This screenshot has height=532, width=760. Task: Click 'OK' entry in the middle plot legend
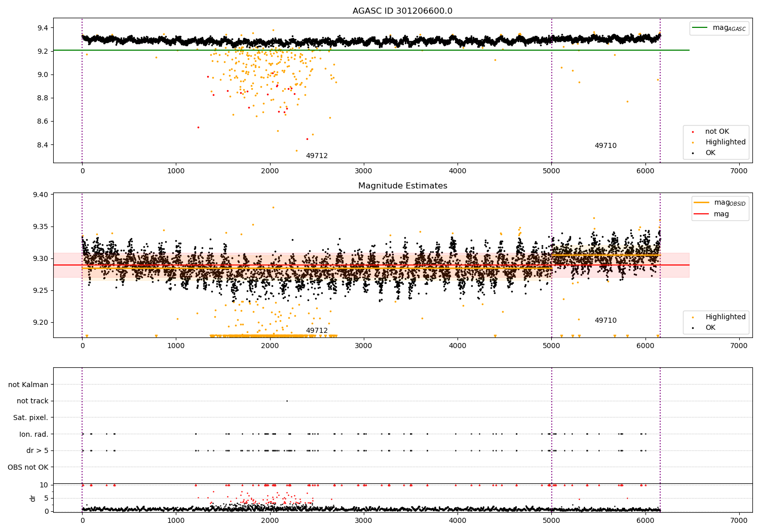[710, 328]
